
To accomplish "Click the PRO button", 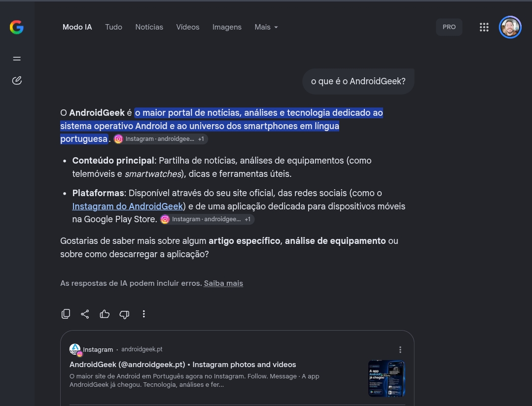I will tap(449, 27).
